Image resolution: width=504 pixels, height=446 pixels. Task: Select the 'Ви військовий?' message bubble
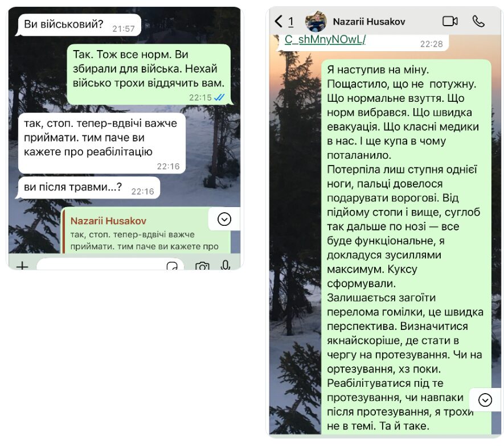[x=79, y=24]
